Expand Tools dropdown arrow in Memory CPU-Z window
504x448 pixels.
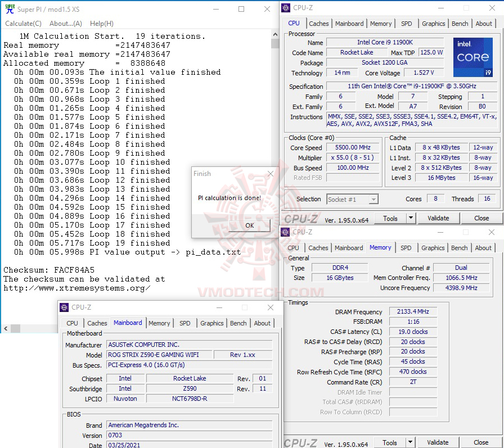coord(410,442)
